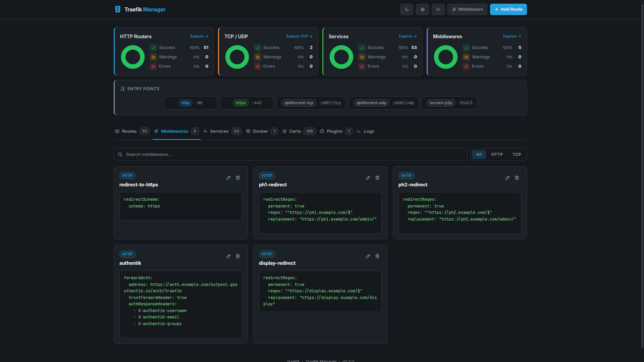The image size is (644, 362).
Task: Switch to the Certs tab
Action: 295,131
